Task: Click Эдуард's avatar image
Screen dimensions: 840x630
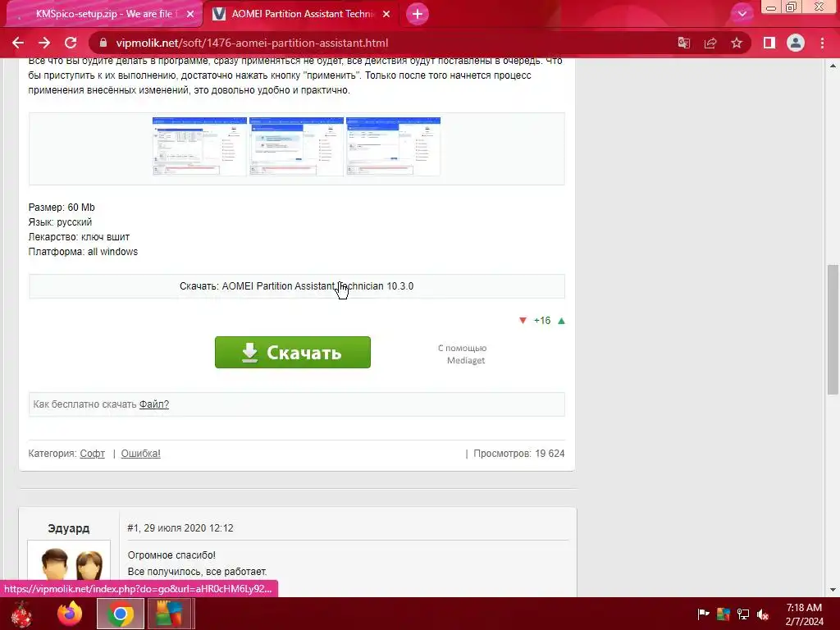Action: pos(69,563)
